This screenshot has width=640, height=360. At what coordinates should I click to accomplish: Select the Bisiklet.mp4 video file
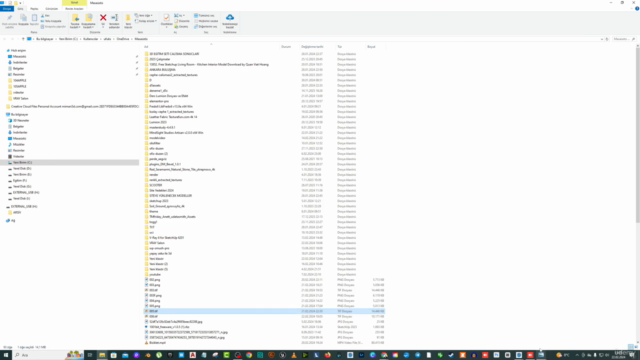(263, 342)
